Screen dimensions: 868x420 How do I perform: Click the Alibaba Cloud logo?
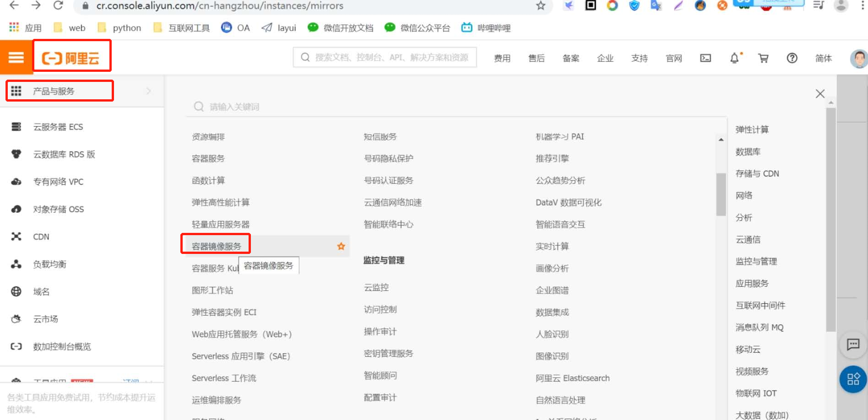click(71, 56)
